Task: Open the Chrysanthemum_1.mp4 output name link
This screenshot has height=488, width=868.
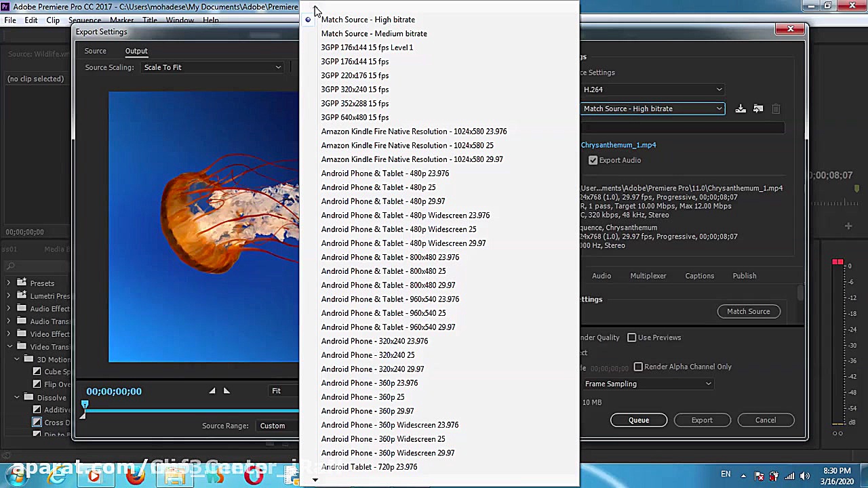Action: [x=618, y=145]
